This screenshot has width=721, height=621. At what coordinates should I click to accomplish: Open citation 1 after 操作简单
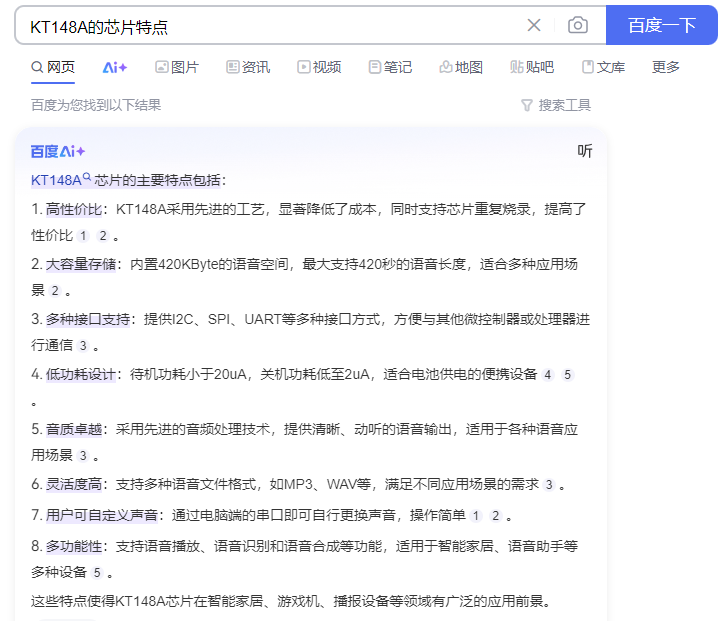[x=476, y=516]
